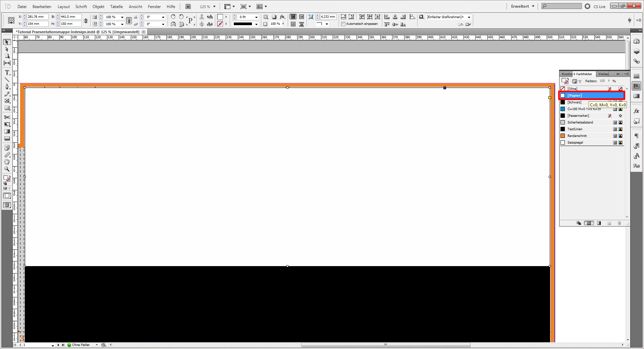Switch to the Kontur panel tab
This screenshot has width=644, height=349.
[x=566, y=74]
